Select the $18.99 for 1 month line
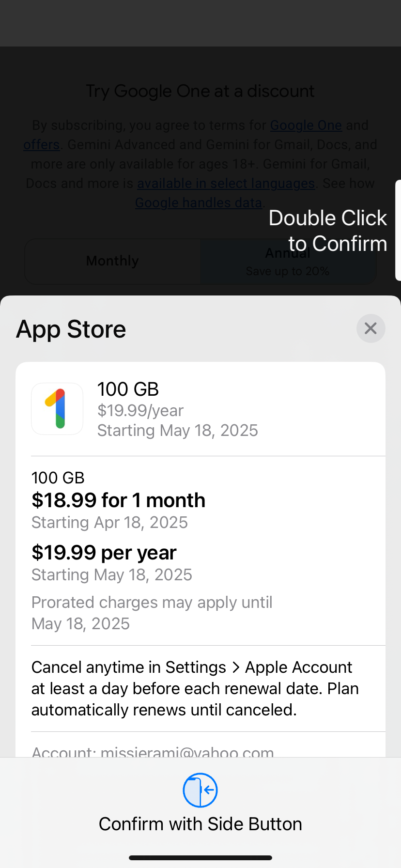This screenshot has width=401, height=868. tap(118, 500)
